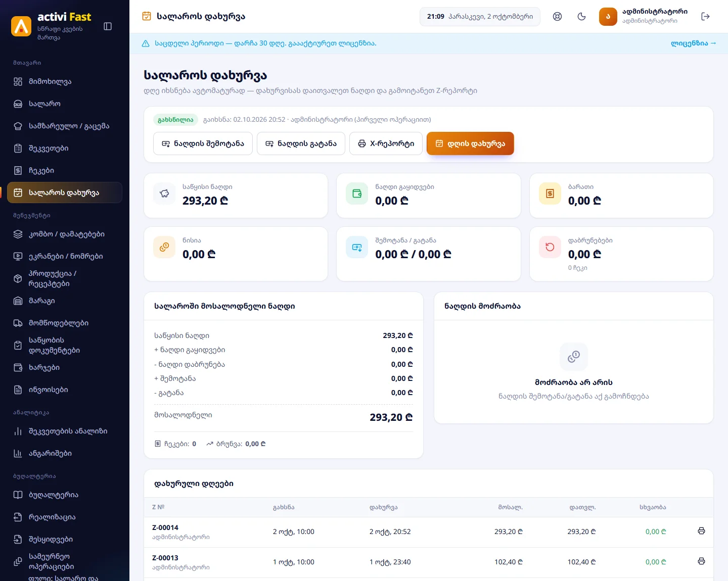Navigate to რეალიზაცია page
728x581 pixels.
pyautogui.click(x=65, y=517)
